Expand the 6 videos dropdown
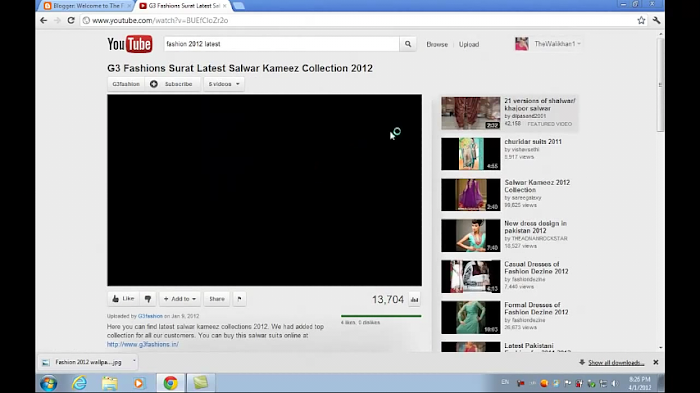 pyautogui.click(x=224, y=84)
